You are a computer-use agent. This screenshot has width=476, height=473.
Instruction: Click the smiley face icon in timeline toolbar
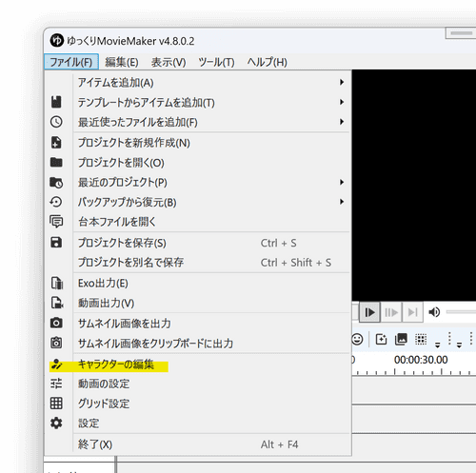point(357,339)
